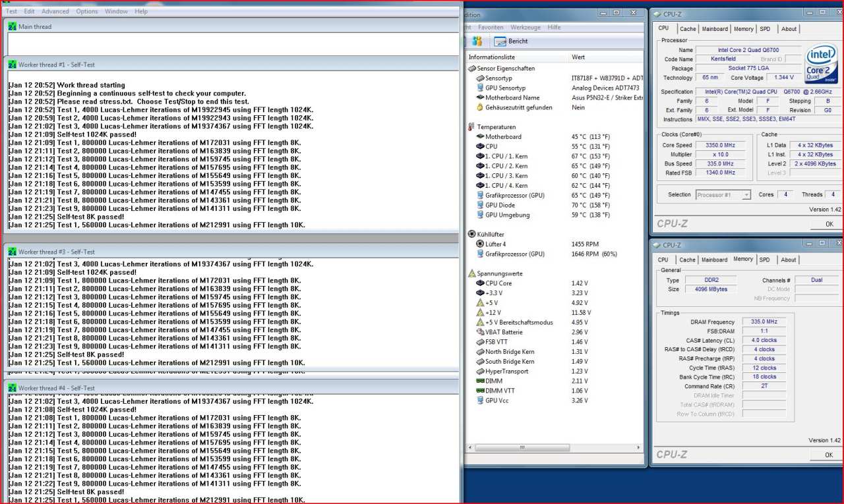
Task: Select the Motherboard Name row icon
Action: point(479,98)
